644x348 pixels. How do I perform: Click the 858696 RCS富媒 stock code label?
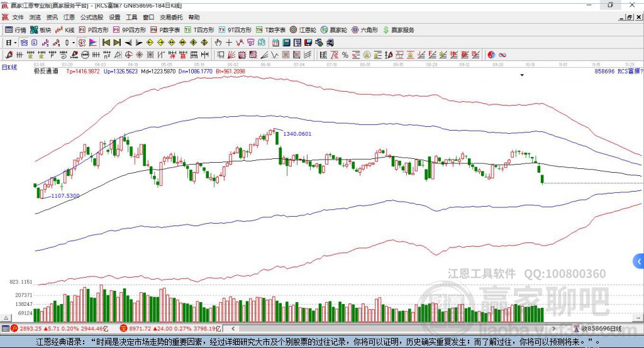pyautogui.click(x=619, y=72)
